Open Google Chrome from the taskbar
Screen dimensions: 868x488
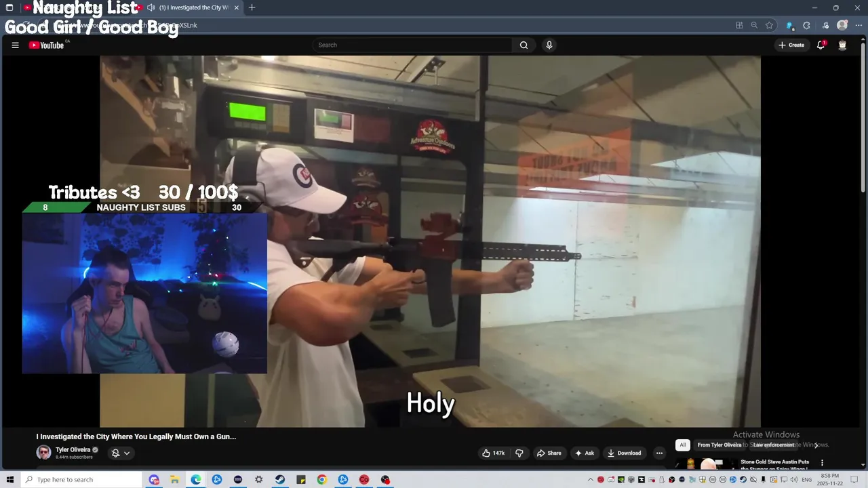[x=322, y=480]
